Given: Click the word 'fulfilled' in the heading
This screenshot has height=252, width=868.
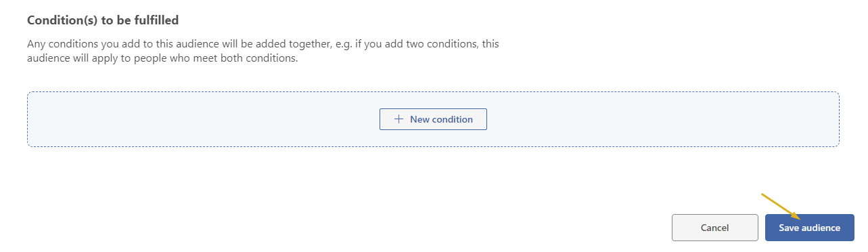Looking at the screenshot, I should 156,20.
